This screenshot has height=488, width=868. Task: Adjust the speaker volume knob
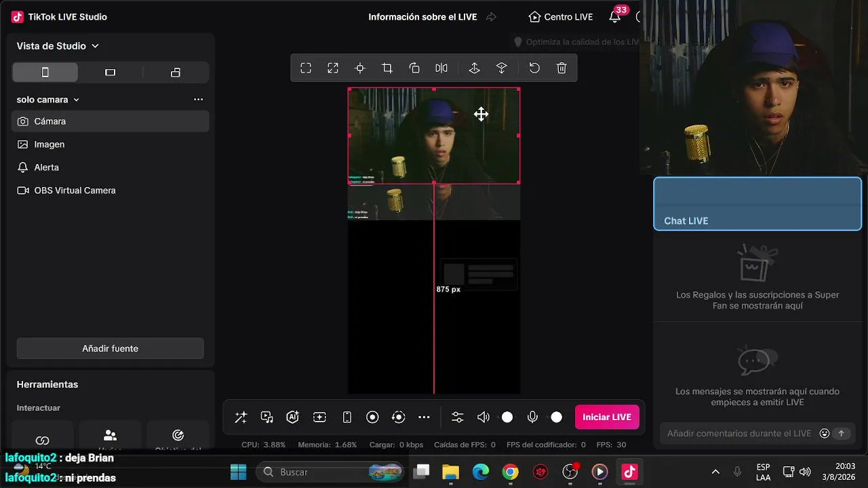point(507,418)
